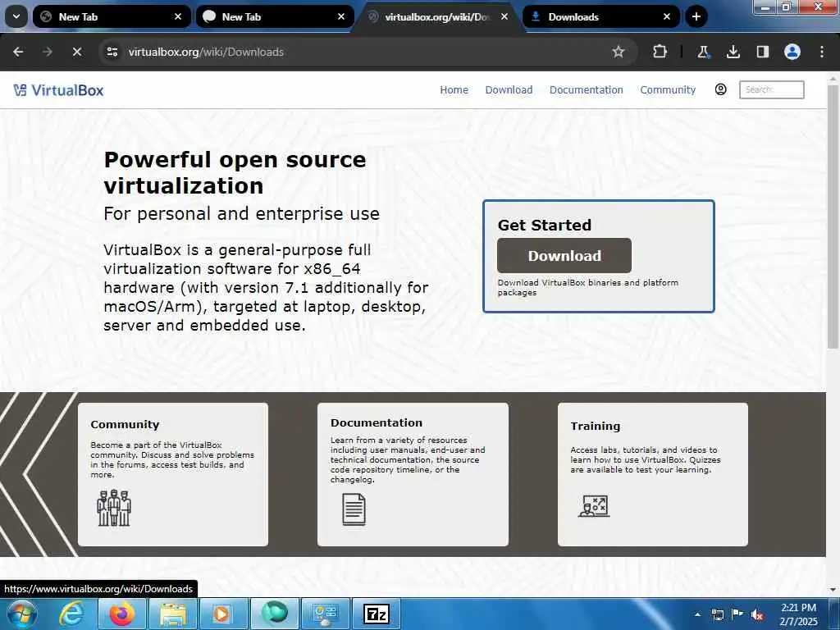Click the VirtualBox logo in site header
This screenshot has height=630, width=840.
[x=59, y=90]
